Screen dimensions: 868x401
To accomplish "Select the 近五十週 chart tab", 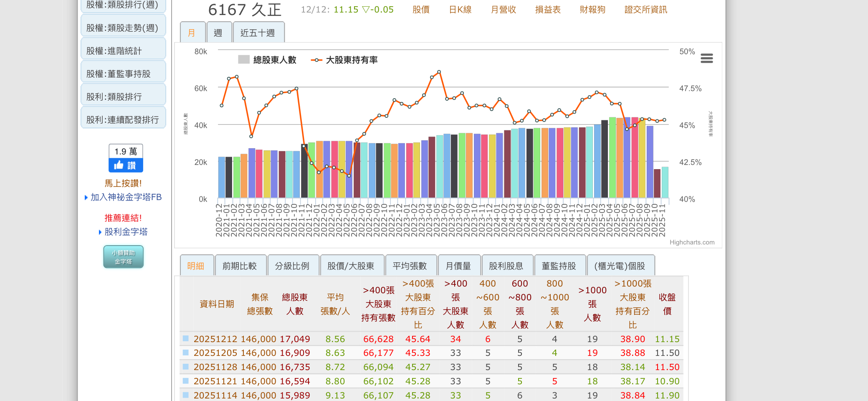I will tap(258, 33).
